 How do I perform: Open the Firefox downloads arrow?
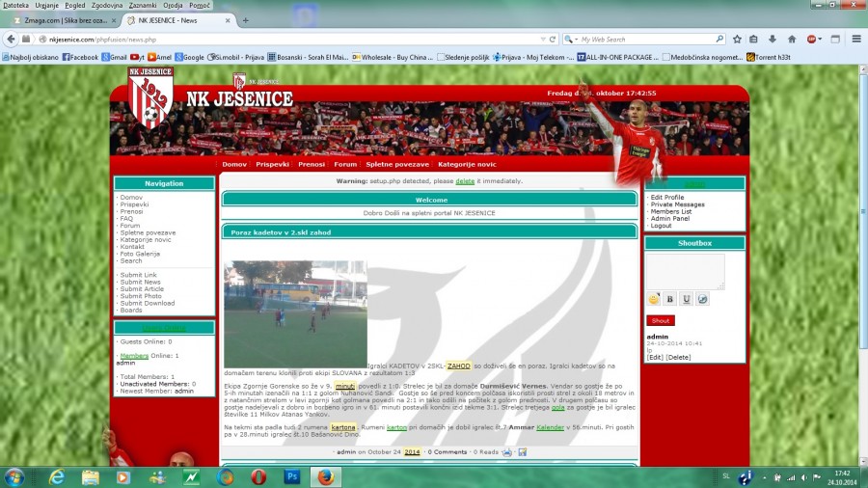[773, 40]
